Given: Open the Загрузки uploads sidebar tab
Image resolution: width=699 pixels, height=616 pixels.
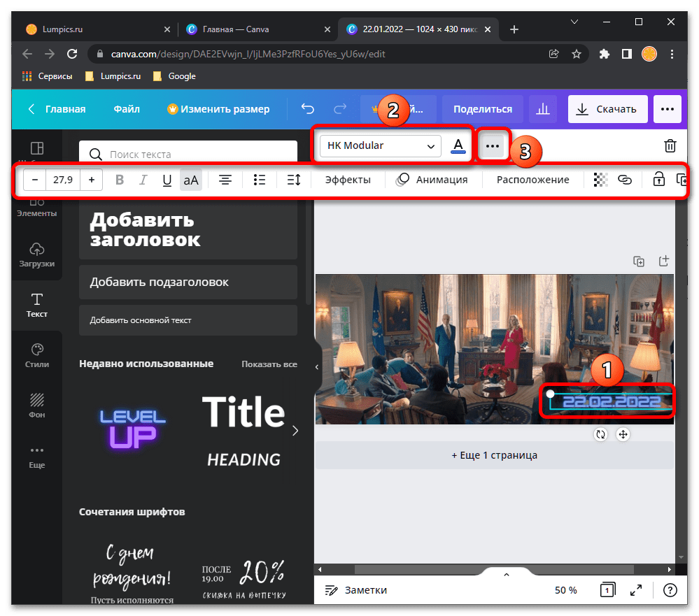Looking at the screenshot, I should pos(37,255).
